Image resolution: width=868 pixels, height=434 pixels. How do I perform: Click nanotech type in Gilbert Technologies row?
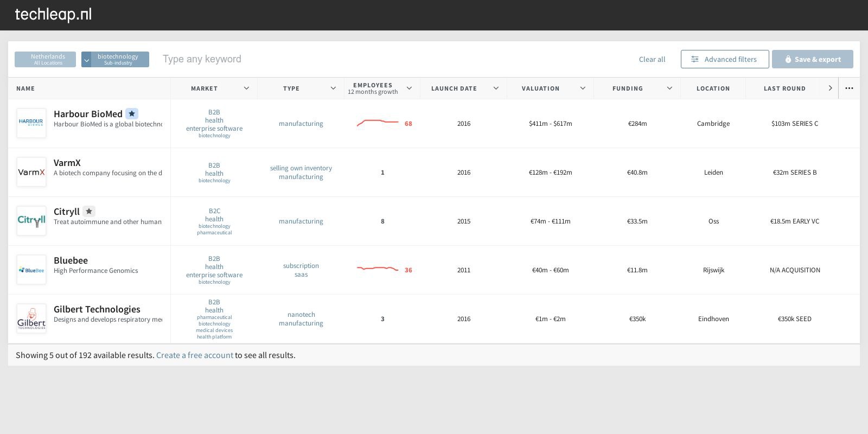coord(301,315)
